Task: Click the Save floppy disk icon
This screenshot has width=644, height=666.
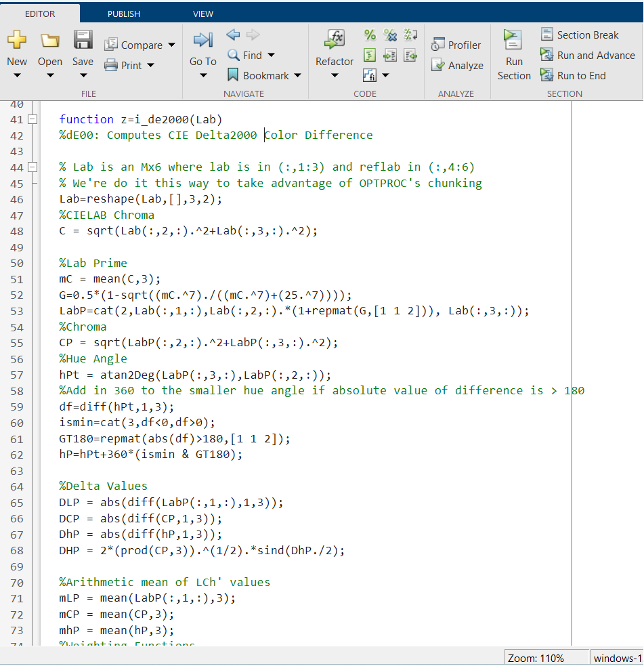Action: (83, 40)
